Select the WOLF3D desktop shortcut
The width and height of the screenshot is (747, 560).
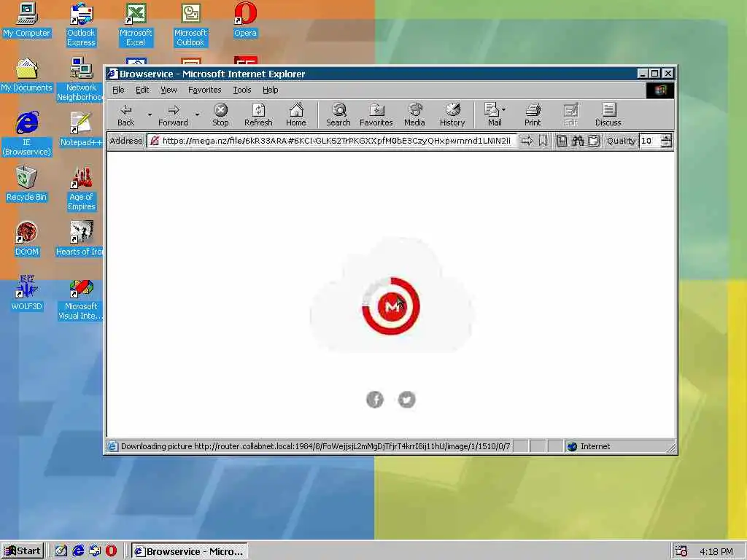pyautogui.click(x=27, y=293)
